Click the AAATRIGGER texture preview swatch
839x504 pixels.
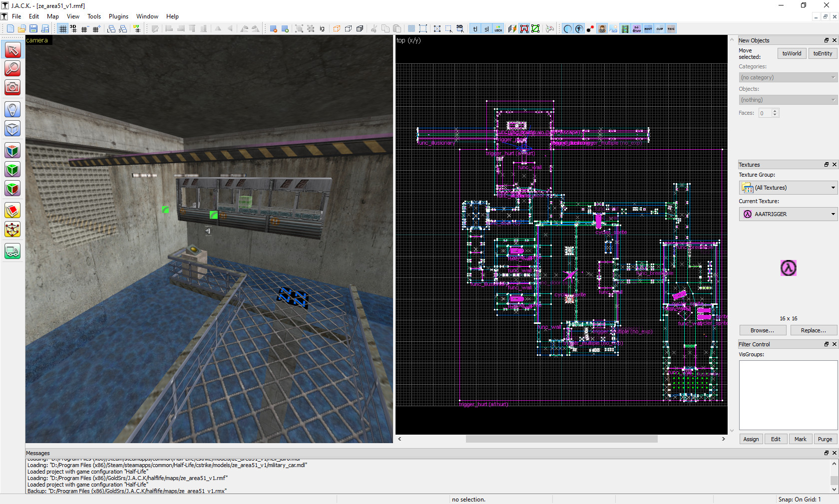point(789,268)
